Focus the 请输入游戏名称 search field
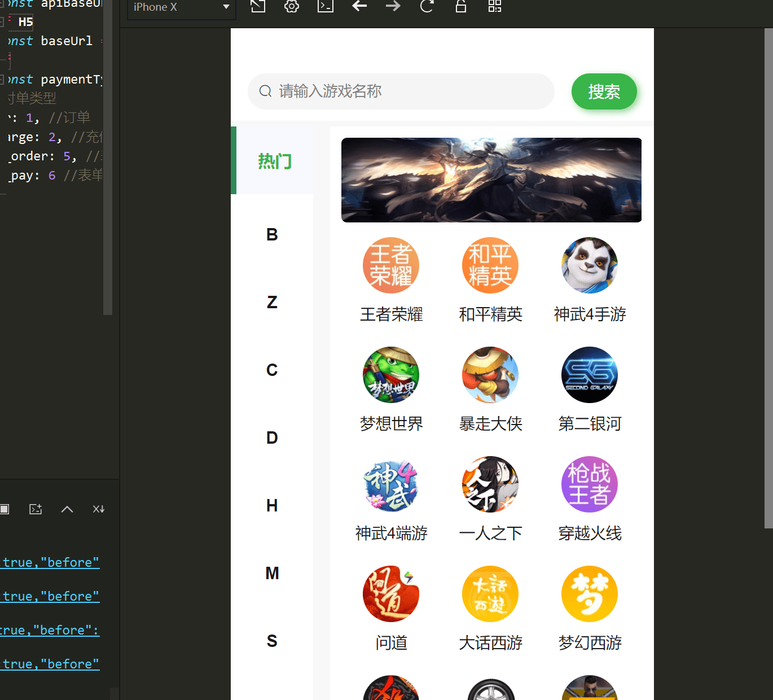The width and height of the screenshot is (773, 700). [401, 91]
